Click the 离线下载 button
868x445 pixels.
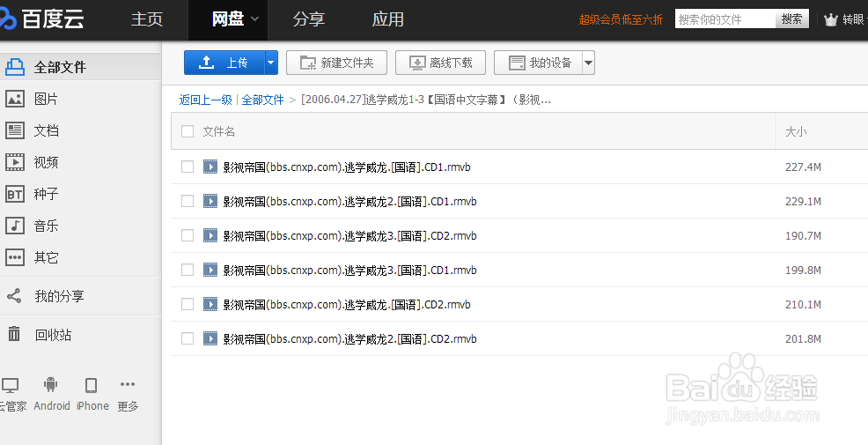point(441,63)
